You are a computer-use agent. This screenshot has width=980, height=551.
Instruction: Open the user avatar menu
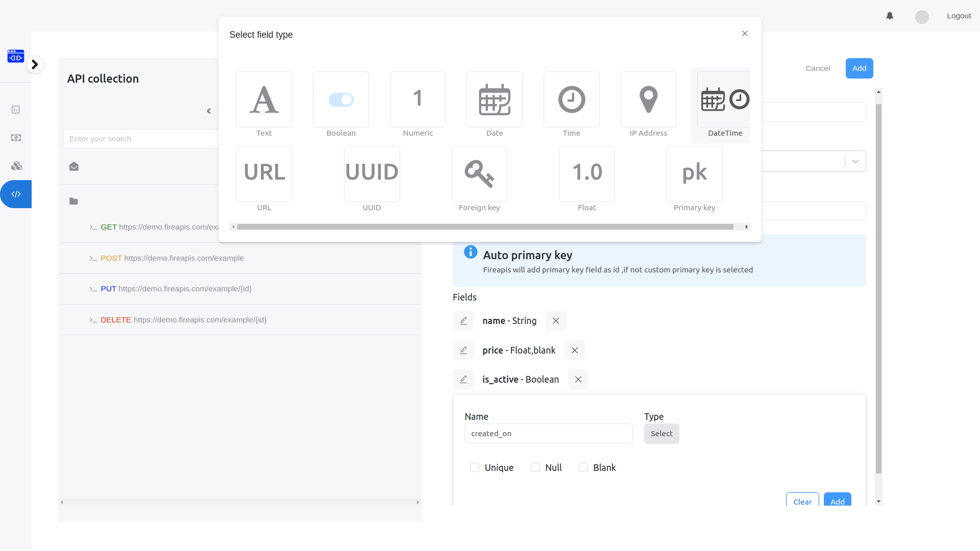point(922,17)
